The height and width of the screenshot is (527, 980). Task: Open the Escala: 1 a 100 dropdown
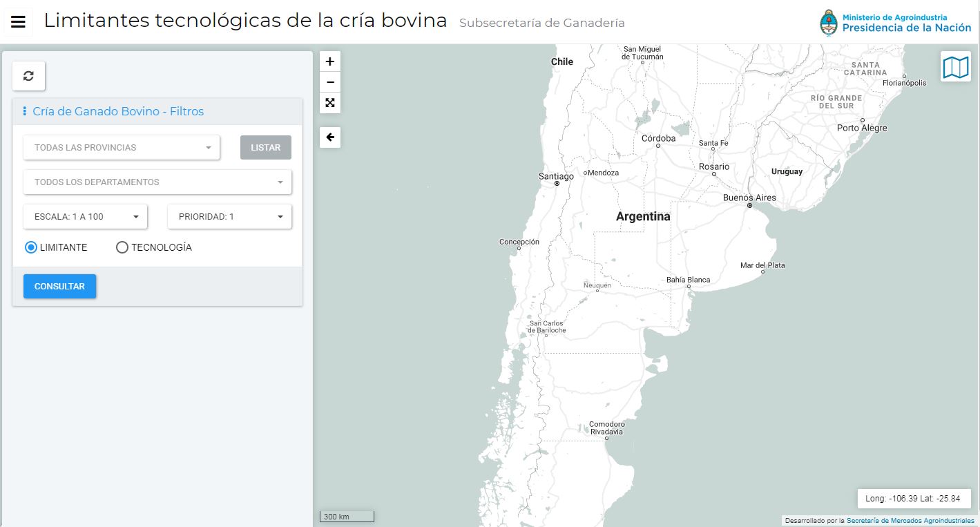(86, 217)
